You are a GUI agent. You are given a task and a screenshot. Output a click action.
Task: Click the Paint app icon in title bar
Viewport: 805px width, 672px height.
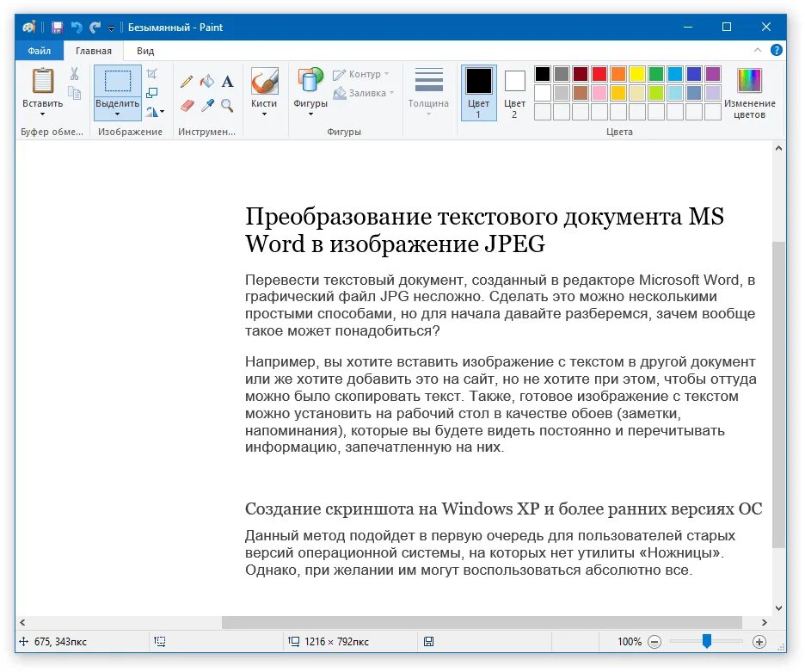(29, 28)
